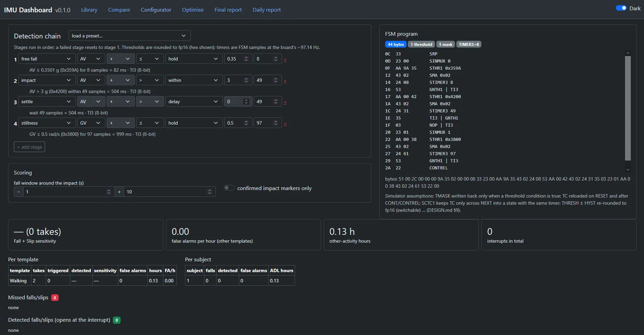Click the free fall threshold field 0.35
This screenshot has width=644, height=335.
(x=238, y=59)
